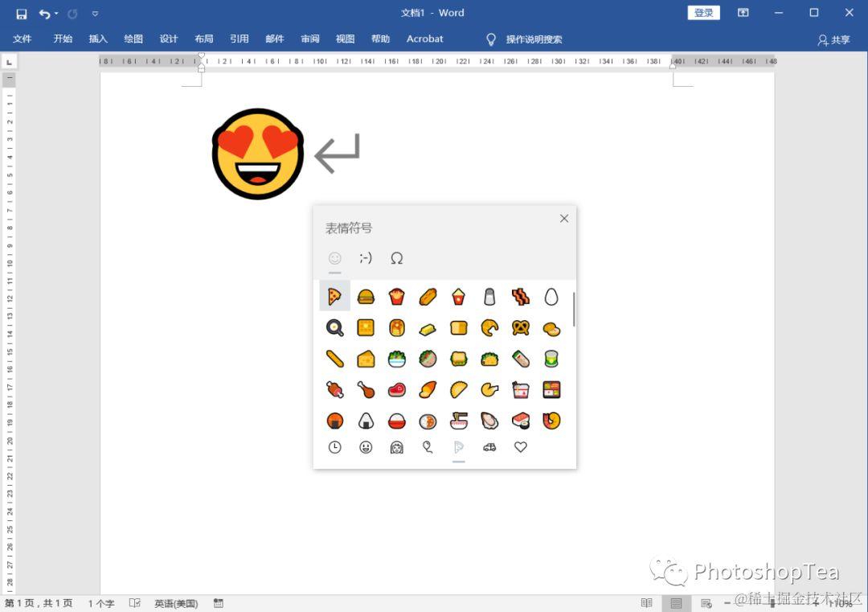Select the heart-eyes emoji in the document
Image resolution: width=868 pixels, height=612 pixels.
258,154
